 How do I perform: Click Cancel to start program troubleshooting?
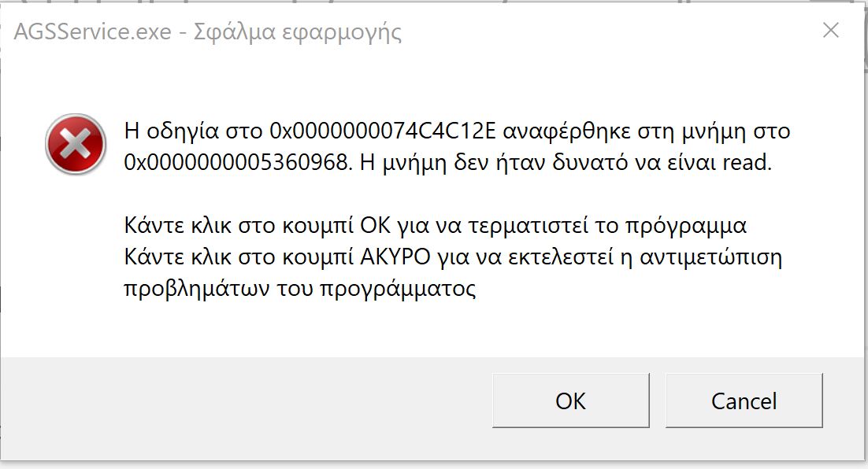(744, 401)
